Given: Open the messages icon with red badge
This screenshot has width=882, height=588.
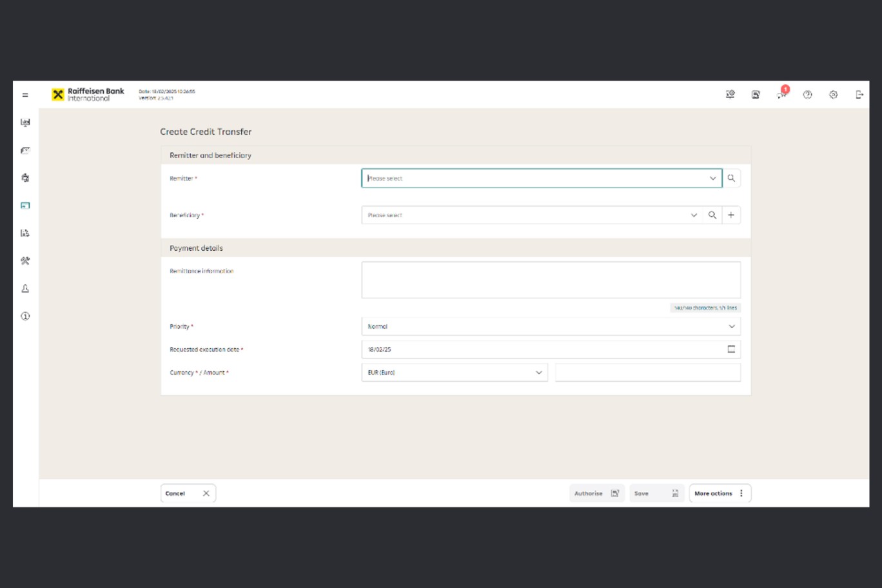Looking at the screenshot, I should (x=782, y=93).
